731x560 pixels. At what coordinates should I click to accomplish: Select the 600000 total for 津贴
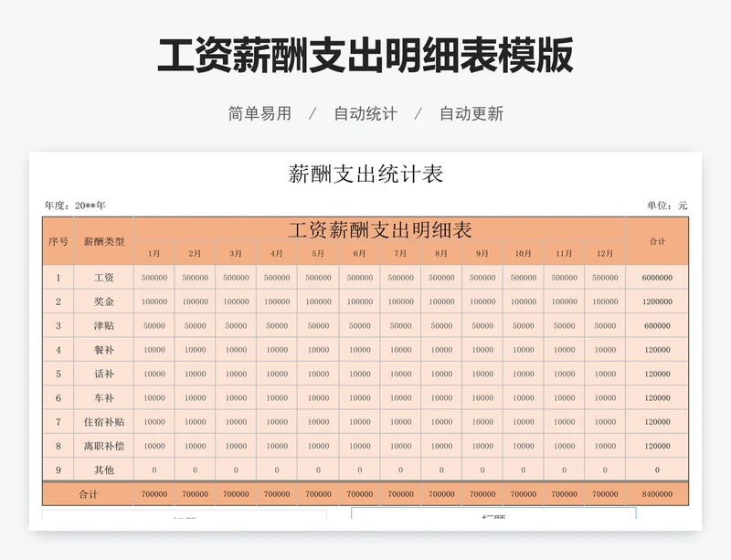(657, 325)
